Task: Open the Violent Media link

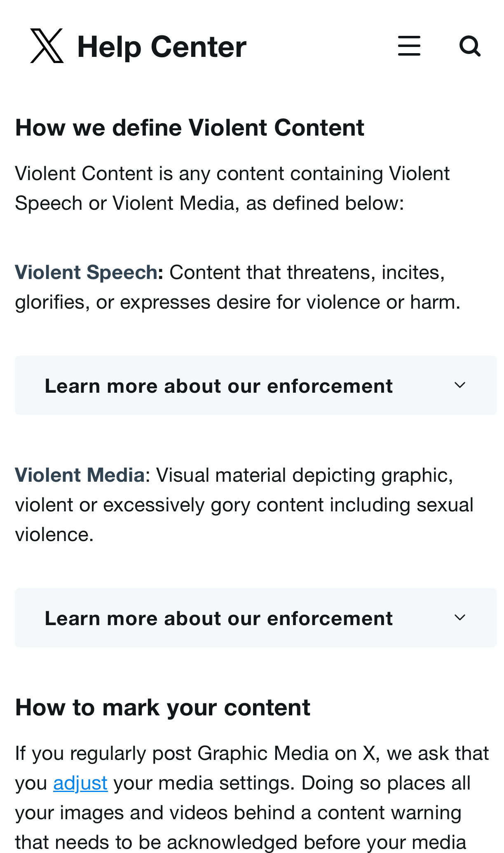Action: 80,475
